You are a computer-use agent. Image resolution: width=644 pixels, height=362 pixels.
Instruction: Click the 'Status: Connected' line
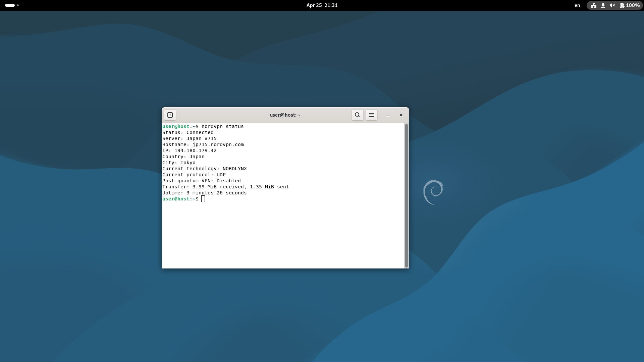[188, 132]
